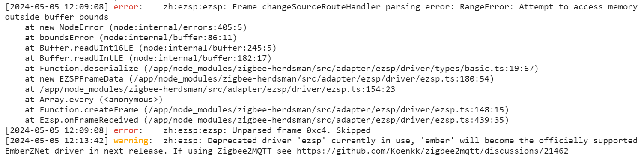The height and width of the screenshot is (163, 644).
Task: Click the 'at boundsError' stack line
Action: tap(131, 38)
